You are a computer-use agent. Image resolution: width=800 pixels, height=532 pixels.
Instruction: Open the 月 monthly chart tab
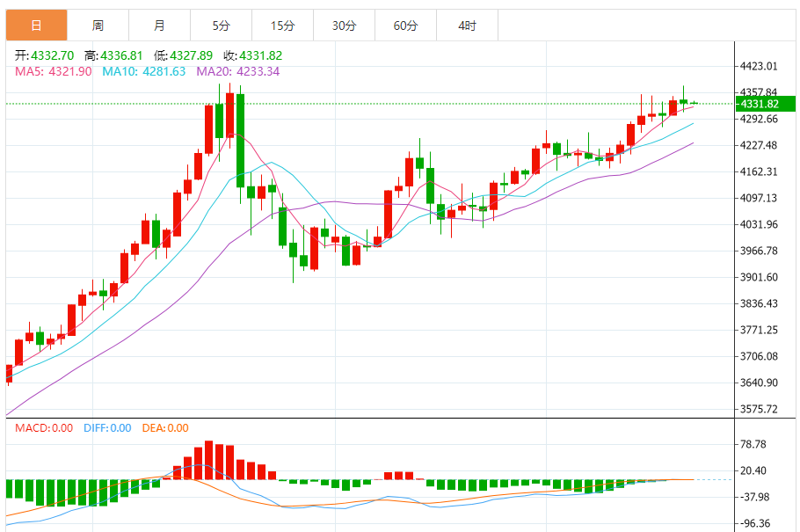(159, 26)
